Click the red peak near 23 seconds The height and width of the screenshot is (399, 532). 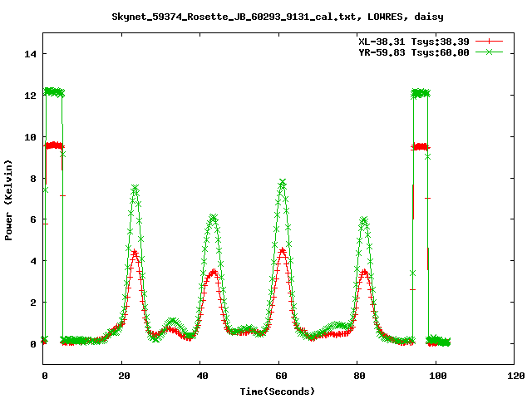[x=135, y=253]
